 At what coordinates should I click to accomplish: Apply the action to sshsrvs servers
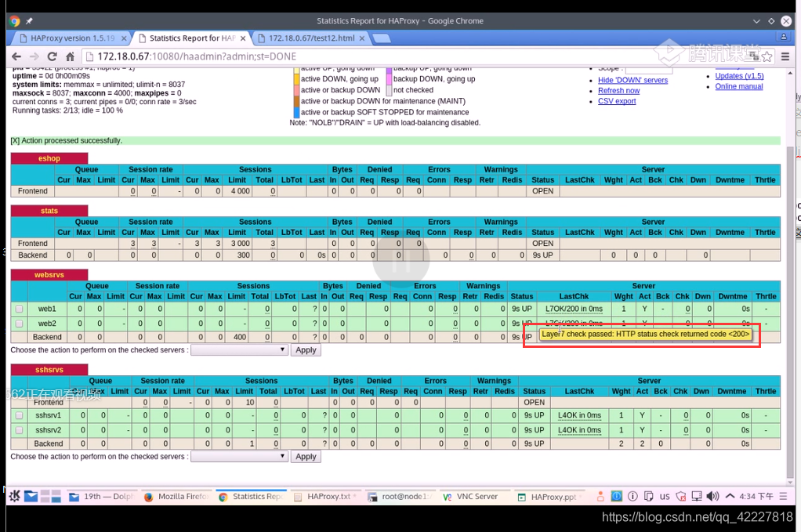pyautogui.click(x=306, y=457)
